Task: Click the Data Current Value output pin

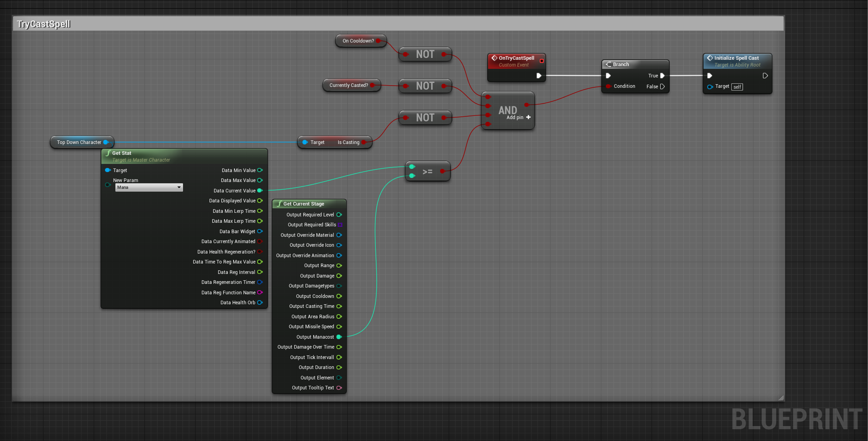Action: 260,191
